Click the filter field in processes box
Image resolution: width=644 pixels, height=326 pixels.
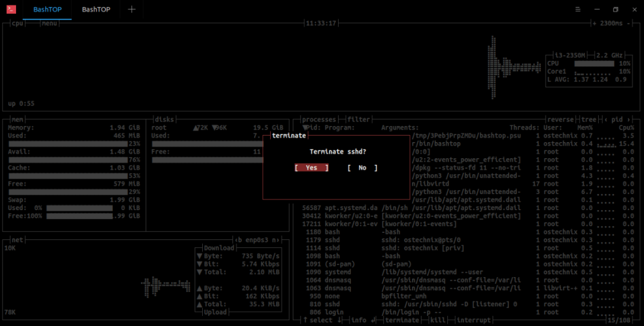pos(358,119)
